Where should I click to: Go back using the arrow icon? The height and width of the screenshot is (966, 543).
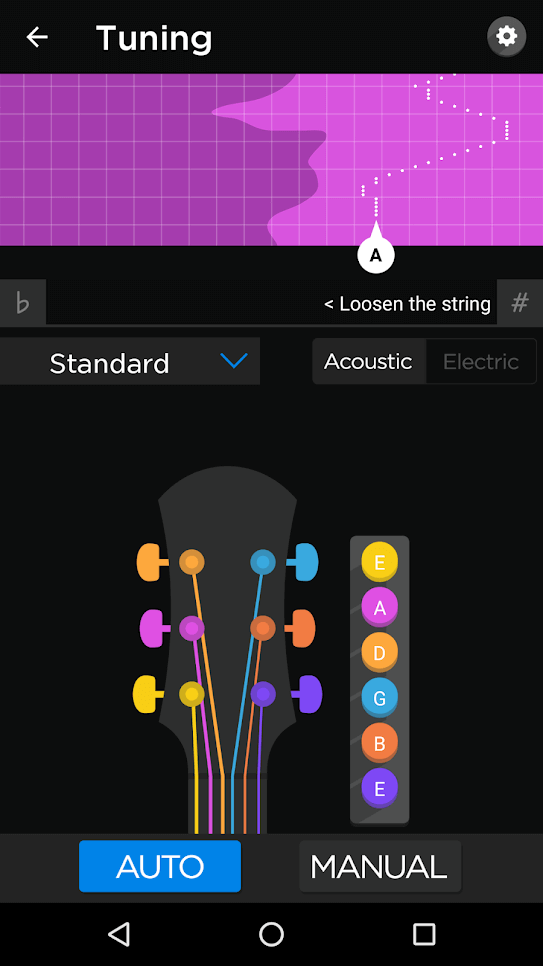(x=37, y=38)
